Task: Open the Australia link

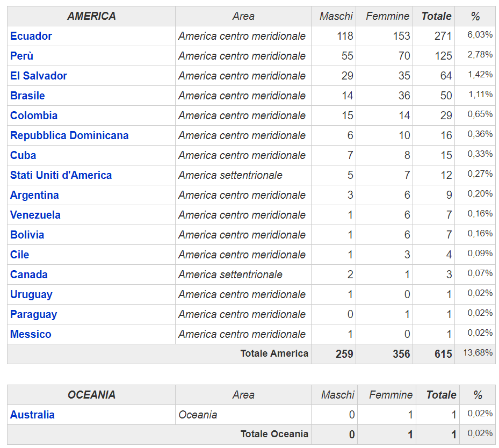Action: tap(32, 415)
